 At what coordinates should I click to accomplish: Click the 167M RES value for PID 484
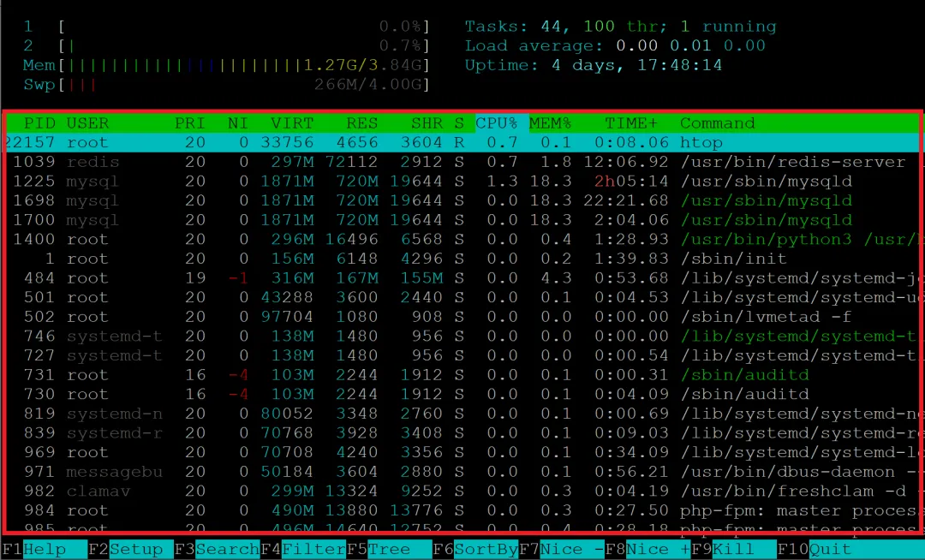tap(357, 278)
